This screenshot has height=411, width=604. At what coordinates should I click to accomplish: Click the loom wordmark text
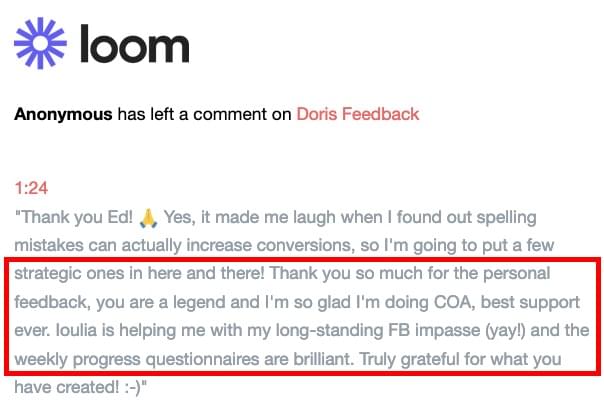(135, 44)
